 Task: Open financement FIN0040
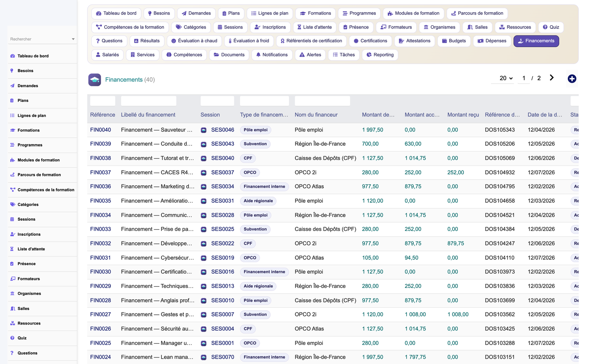pos(100,130)
